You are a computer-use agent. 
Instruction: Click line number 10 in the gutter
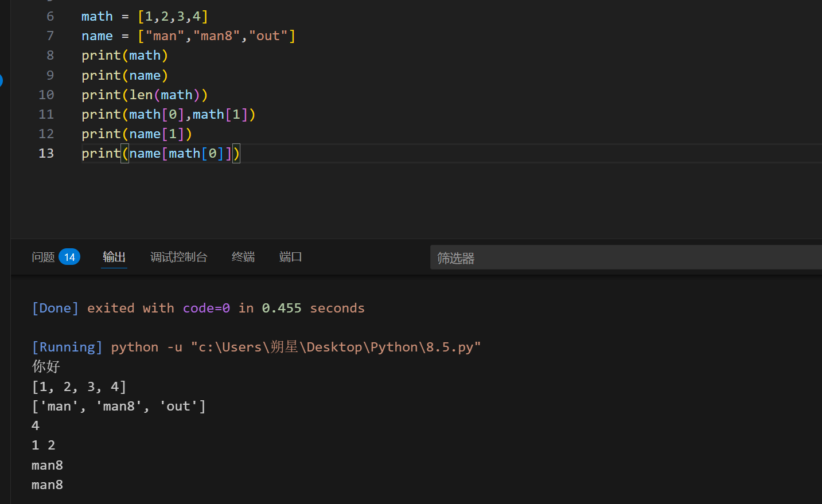46,95
